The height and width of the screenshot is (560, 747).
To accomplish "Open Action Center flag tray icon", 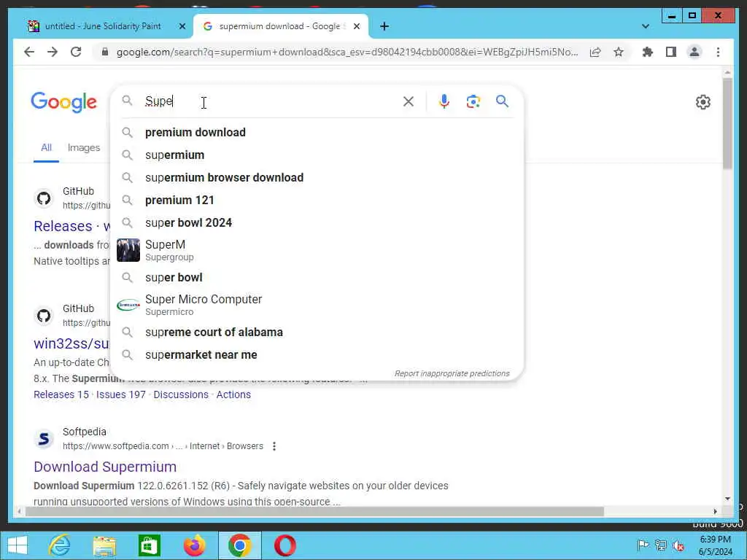I will click(643, 545).
